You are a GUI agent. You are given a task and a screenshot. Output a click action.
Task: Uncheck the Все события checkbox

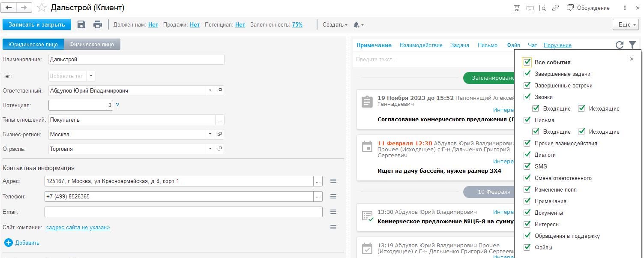pos(527,62)
